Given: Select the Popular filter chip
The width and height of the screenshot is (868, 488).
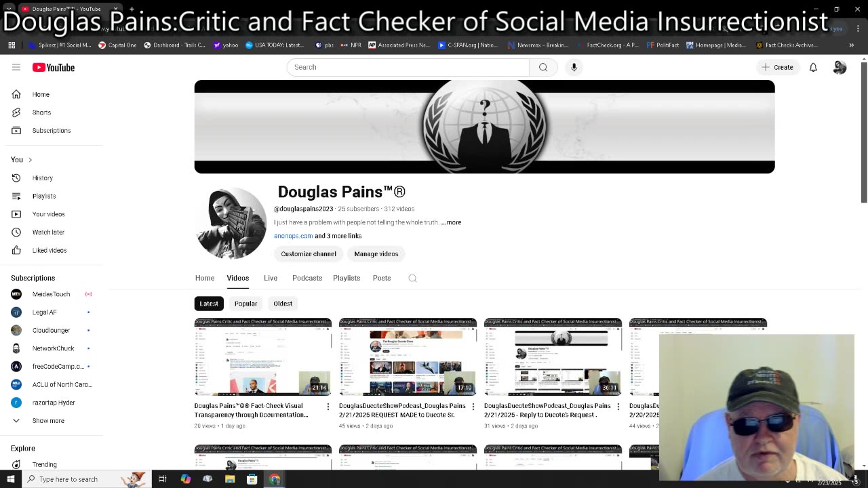Looking at the screenshot, I should (245, 304).
